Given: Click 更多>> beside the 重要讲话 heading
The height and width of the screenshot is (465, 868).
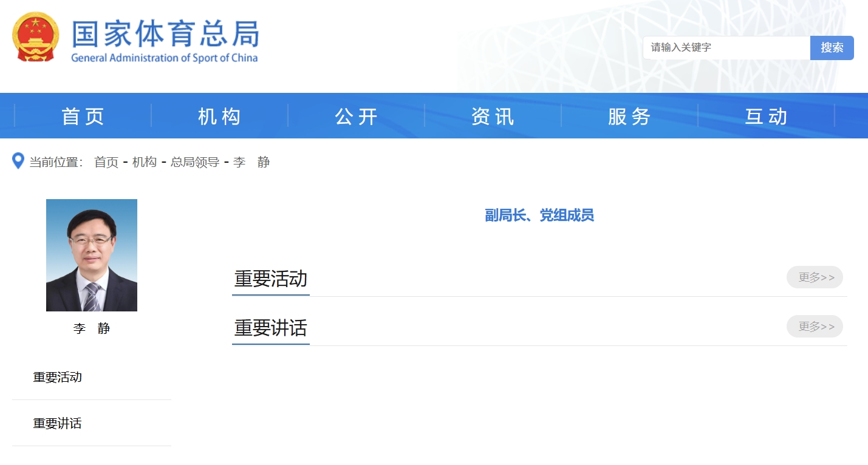Looking at the screenshot, I should tap(815, 327).
